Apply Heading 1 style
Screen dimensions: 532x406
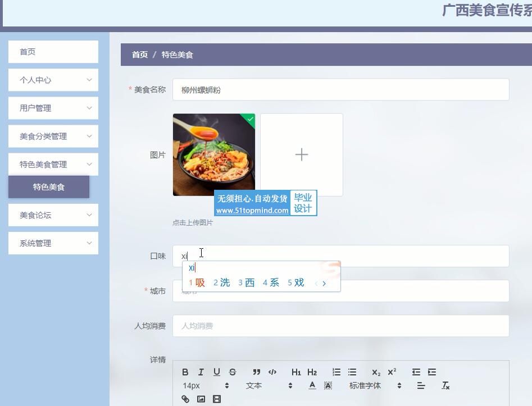(x=296, y=372)
